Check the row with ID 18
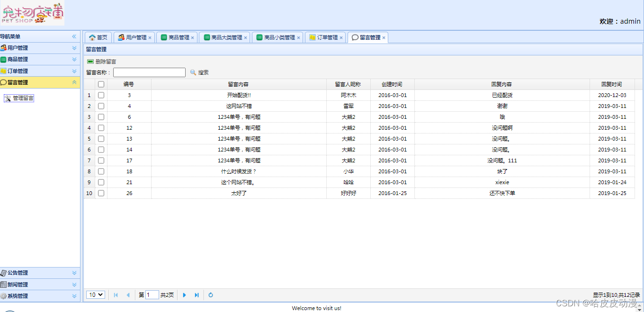The height and width of the screenshot is (312, 644). click(101, 171)
